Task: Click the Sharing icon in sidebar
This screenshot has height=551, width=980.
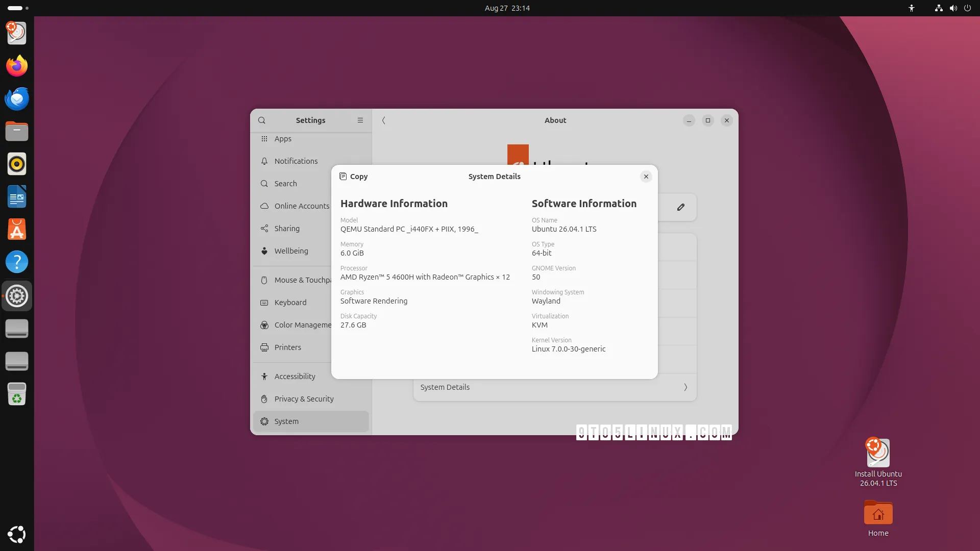Action: coord(264,229)
